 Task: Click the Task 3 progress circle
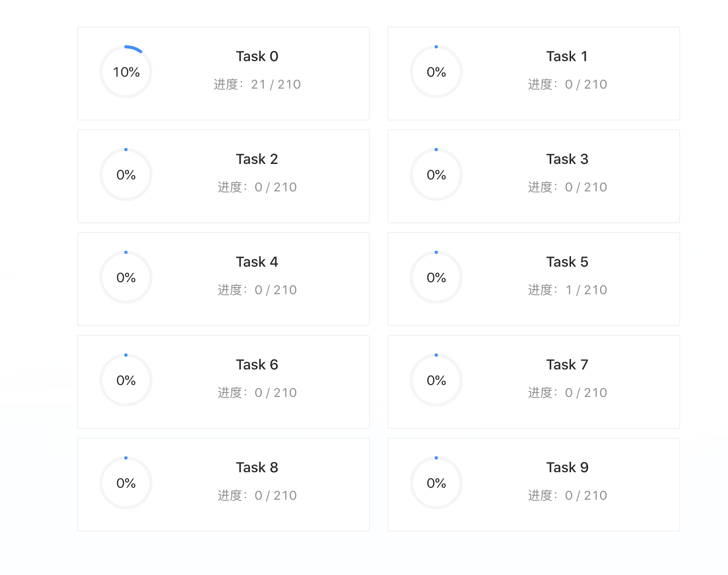tap(436, 175)
